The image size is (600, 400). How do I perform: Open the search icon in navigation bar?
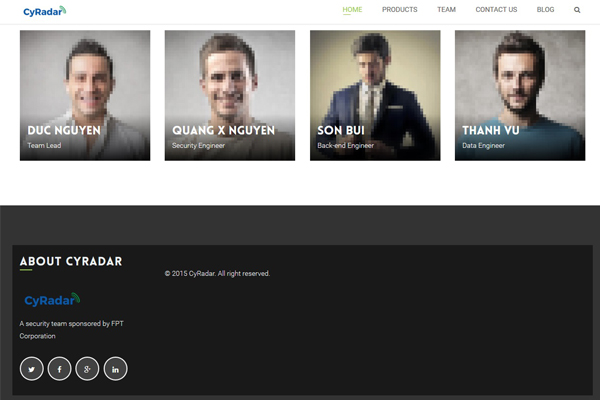tap(577, 10)
